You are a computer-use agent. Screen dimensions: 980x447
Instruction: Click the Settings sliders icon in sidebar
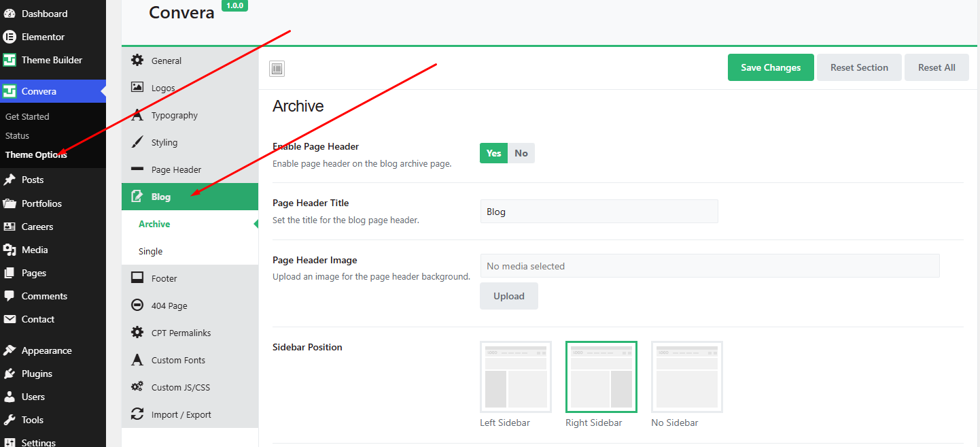(x=10, y=442)
